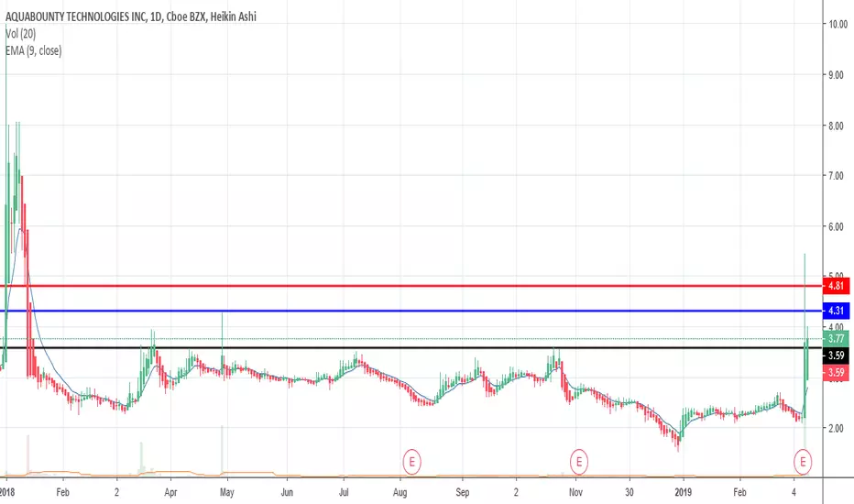Click the EMA (9, close) indicator legend
This screenshot has height=504, width=854.
(33, 50)
